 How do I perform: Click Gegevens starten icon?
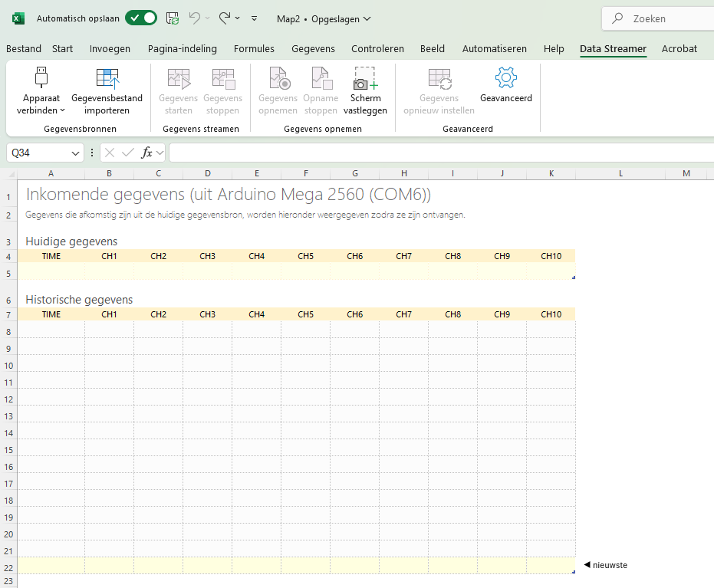click(x=179, y=79)
